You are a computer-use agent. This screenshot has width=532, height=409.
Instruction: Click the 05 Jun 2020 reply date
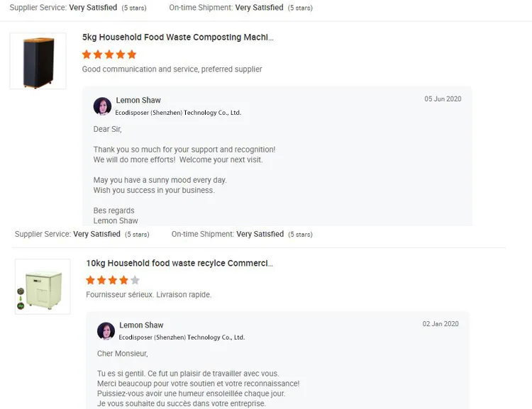pos(443,99)
